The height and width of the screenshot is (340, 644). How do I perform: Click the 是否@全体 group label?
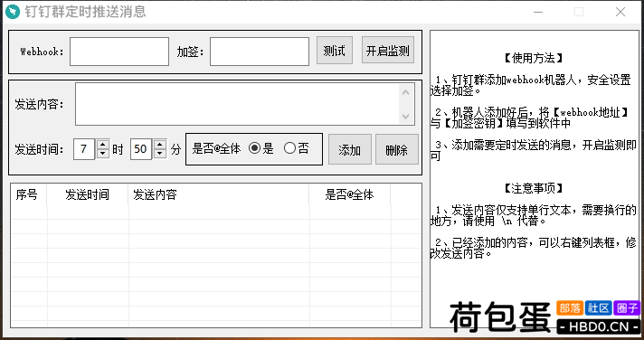217,148
